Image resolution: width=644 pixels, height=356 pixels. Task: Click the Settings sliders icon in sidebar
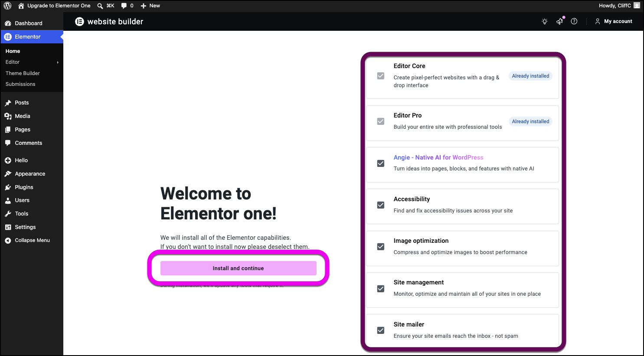tap(8, 227)
